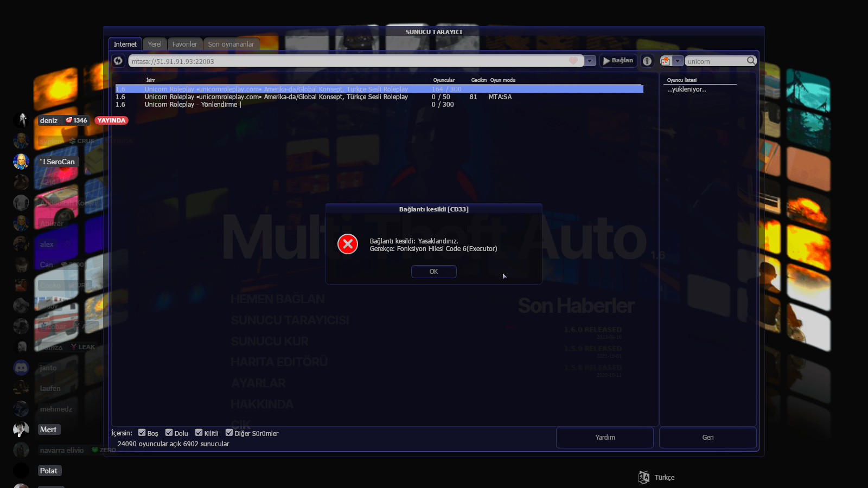The image size is (868, 488).
Task: Sort servers by Oyun modu column header
Action: click(503, 80)
